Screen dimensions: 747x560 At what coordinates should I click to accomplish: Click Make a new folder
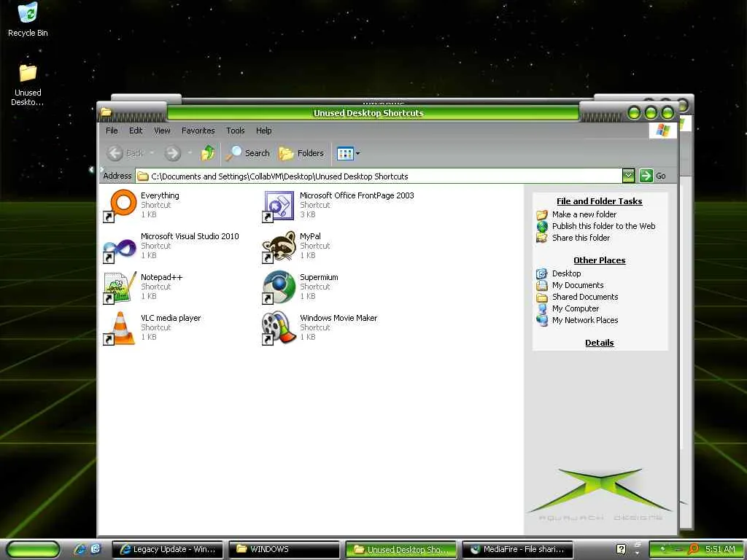tap(584, 215)
